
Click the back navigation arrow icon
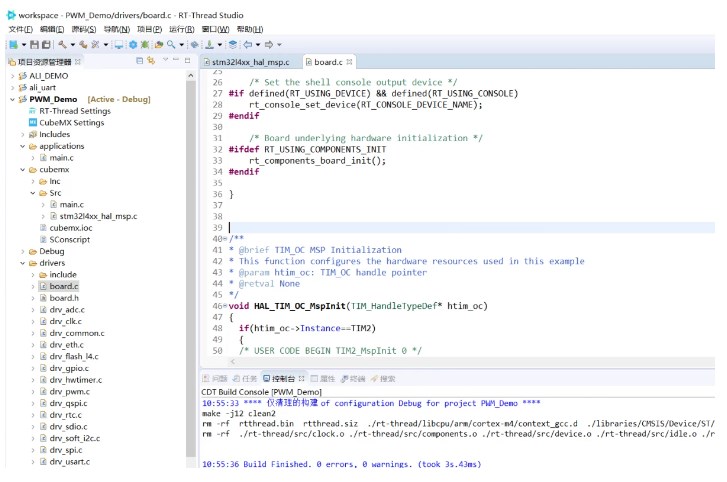click(249, 45)
